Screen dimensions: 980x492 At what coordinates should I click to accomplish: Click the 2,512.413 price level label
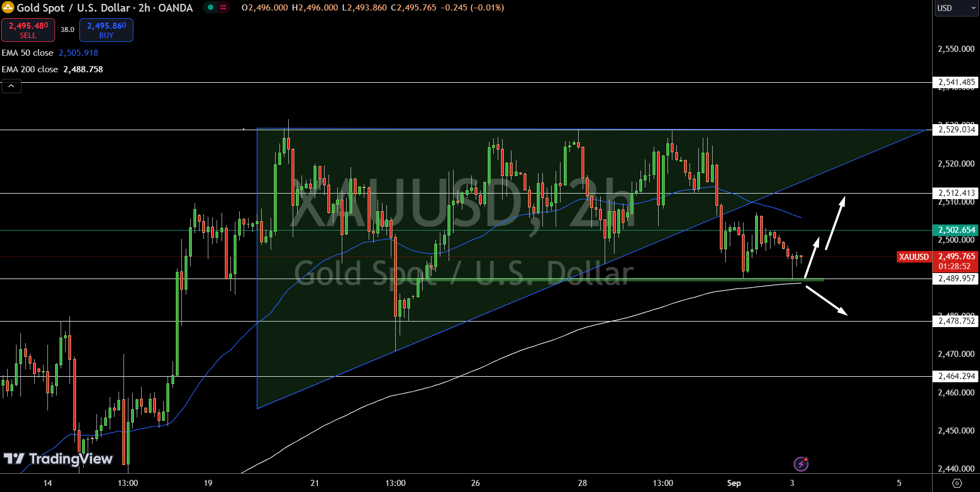pyautogui.click(x=956, y=193)
